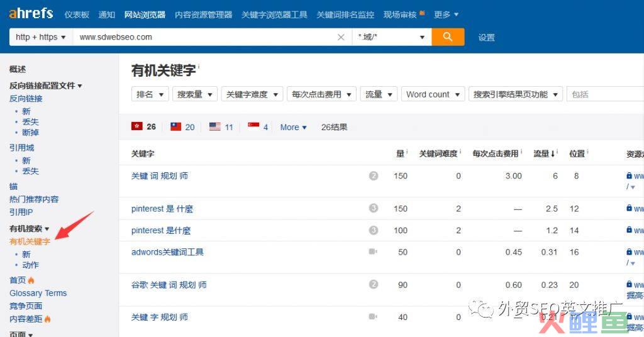This screenshot has width=644, height=337.
Task: Sort by the 流量 column header
Action: [x=544, y=153]
